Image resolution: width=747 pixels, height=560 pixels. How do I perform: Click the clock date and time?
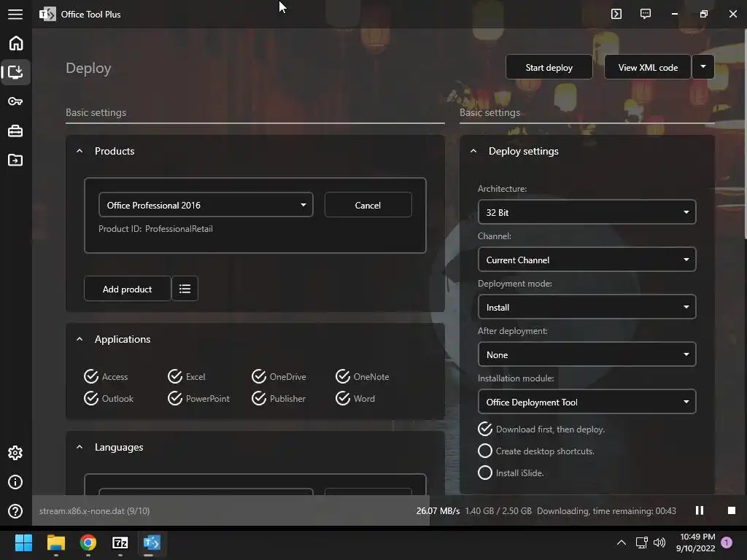click(x=695, y=542)
